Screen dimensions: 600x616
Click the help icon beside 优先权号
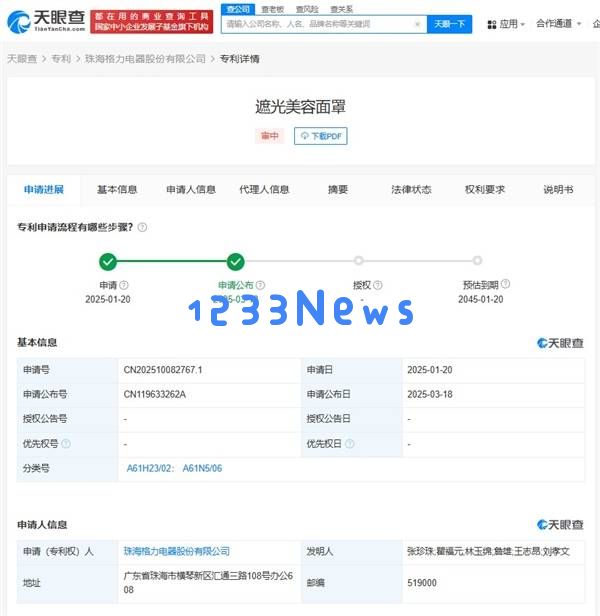(x=66, y=444)
